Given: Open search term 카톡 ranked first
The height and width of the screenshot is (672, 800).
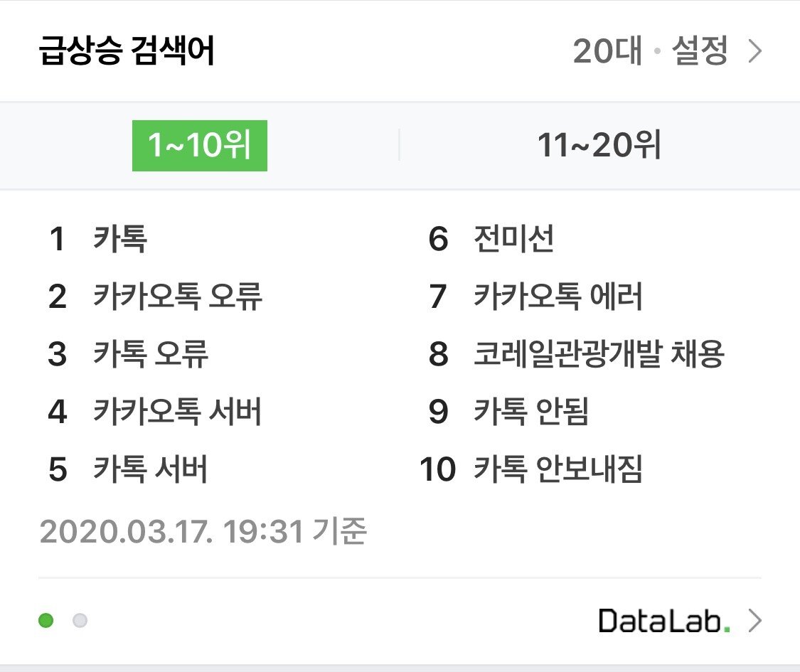Looking at the screenshot, I should pyautogui.click(x=119, y=239).
